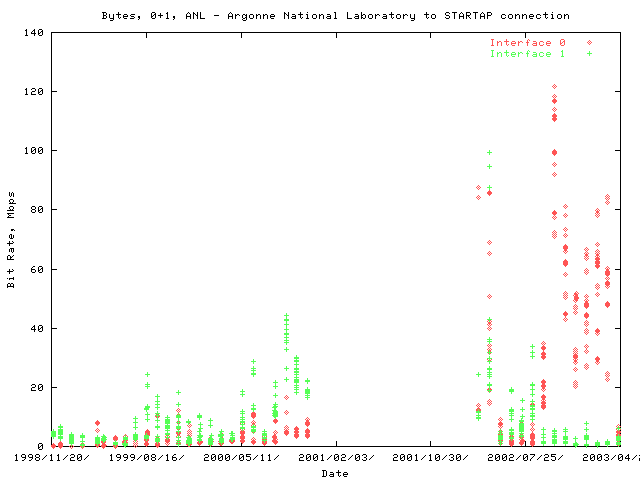Click the y-axis tick value 0
Image resolution: width=640 pixels, height=480 pixels.
[x=40, y=447]
